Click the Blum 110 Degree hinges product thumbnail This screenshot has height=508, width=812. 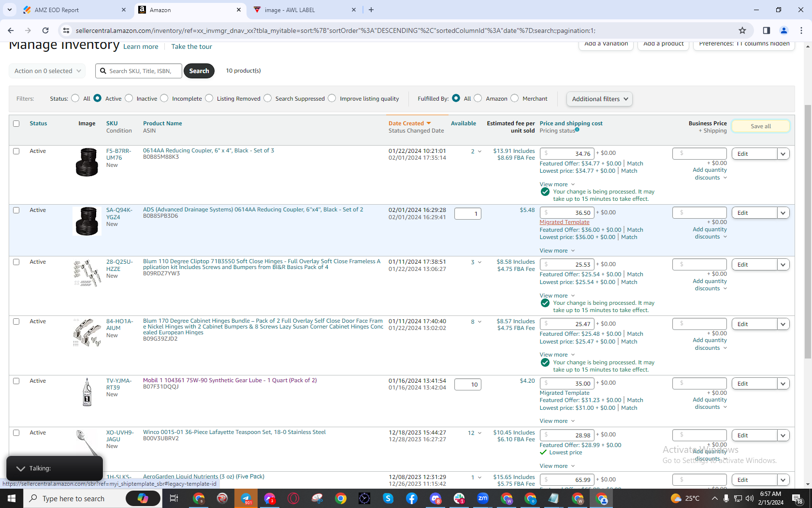[x=87, y=273]
